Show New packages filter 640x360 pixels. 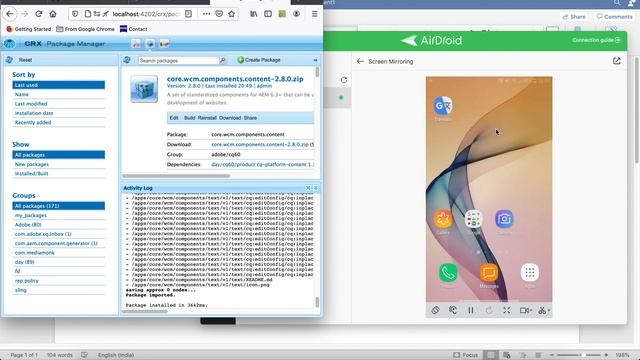pos(58,164)
